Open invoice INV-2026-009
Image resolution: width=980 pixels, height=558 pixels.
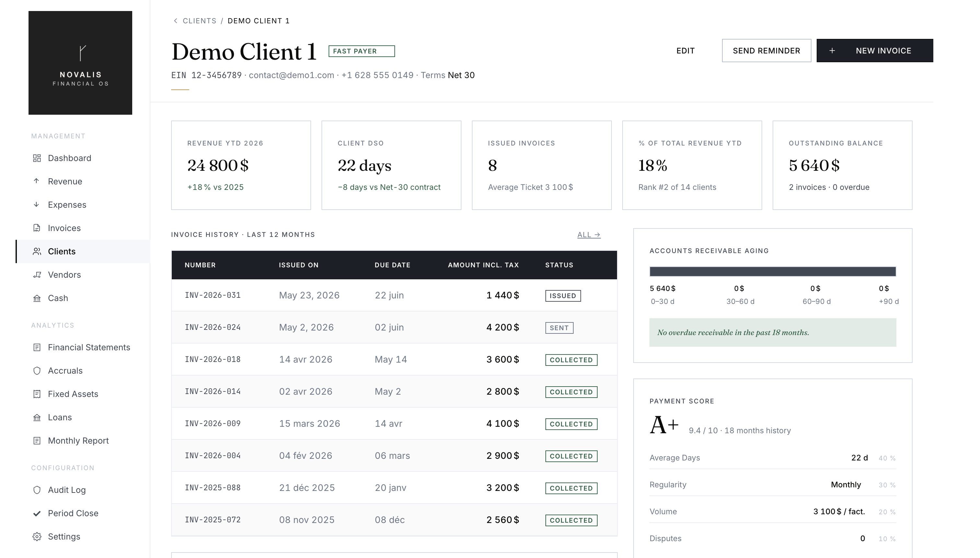212,424
